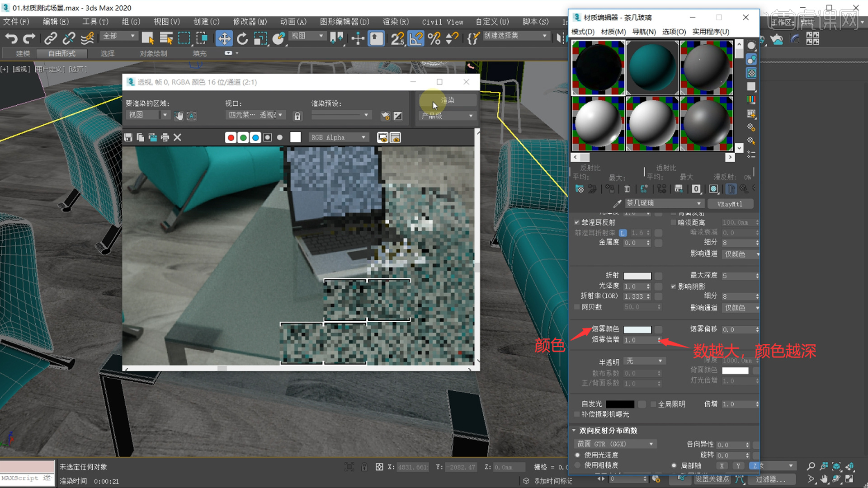This screenshot has height=488, width=868.
Task: Select the Move tool on main toolbar
Action: click(224, 38)
